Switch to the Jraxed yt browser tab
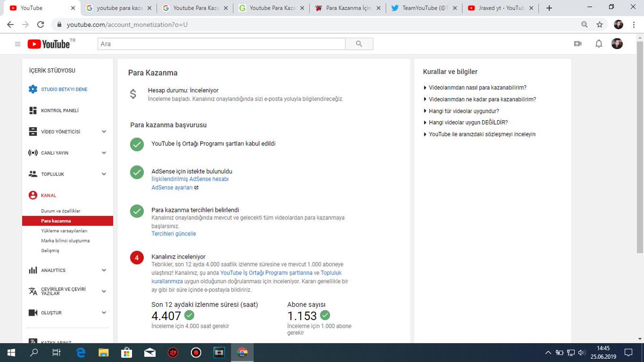The image size is (644, 362). coord(500,8)
